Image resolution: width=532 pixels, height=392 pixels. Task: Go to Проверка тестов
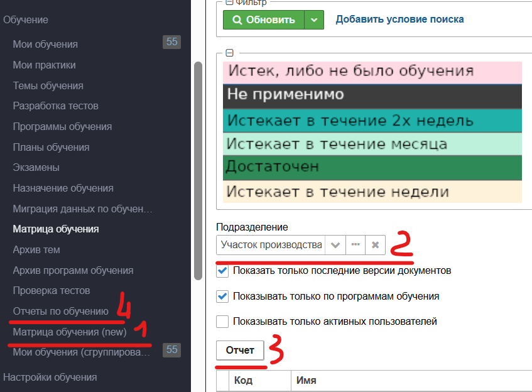(x=52, y=290)
